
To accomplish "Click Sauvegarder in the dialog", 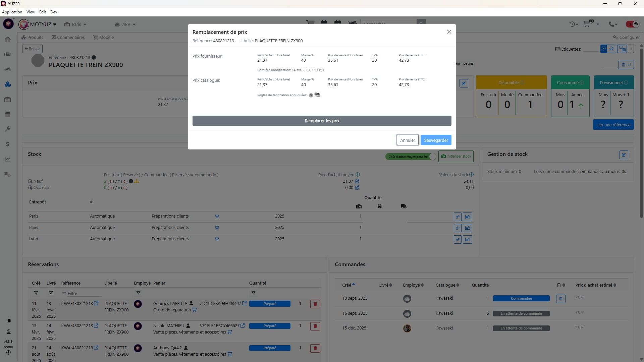I will coord(436,140).
